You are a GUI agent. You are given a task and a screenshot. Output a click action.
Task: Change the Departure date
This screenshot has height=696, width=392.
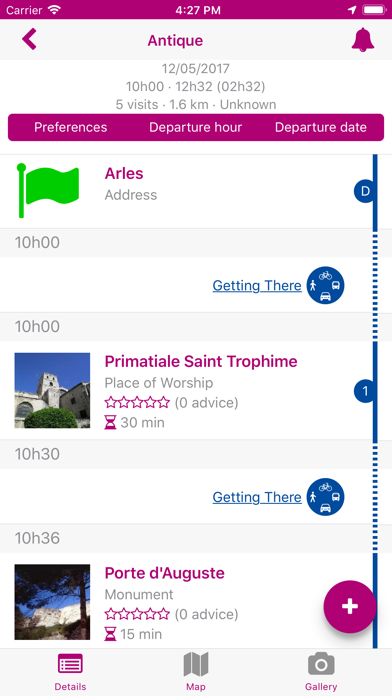[x=321, y=127]
